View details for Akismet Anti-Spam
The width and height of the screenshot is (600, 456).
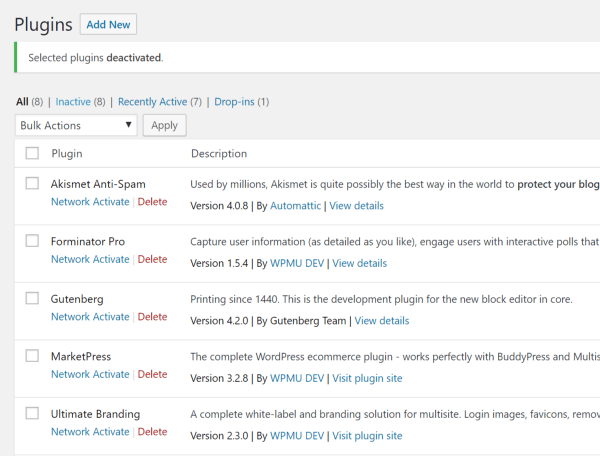tap(357, 206)
